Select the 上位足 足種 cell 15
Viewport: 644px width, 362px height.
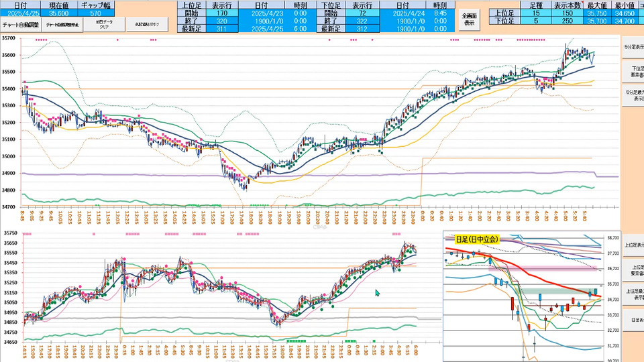535,13
